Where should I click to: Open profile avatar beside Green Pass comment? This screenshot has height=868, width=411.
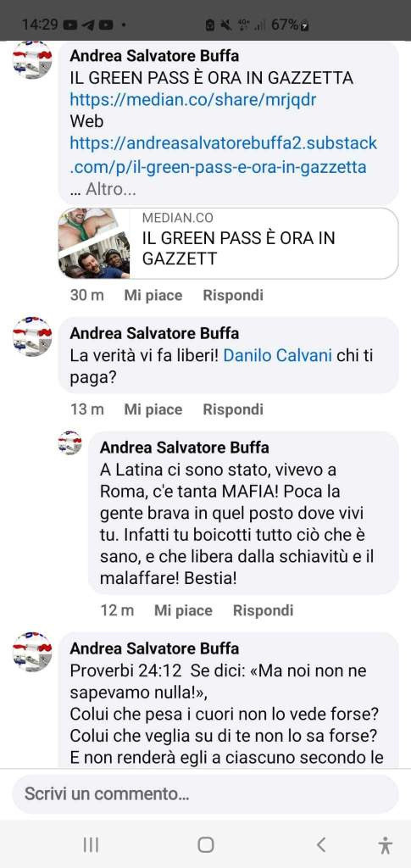pyautogui.click(x=32, y=60)
